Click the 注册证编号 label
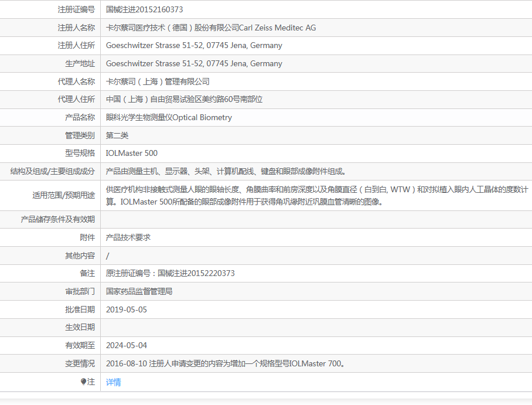This screenshot has width=532, height=405. pos(76,9)
